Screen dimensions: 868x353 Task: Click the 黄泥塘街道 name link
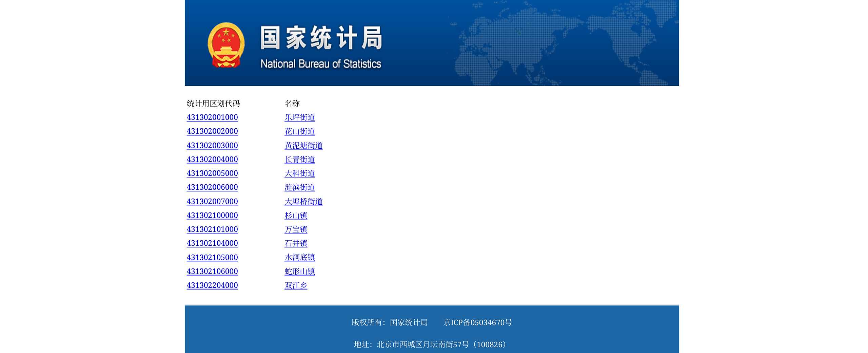coord(303,146)
